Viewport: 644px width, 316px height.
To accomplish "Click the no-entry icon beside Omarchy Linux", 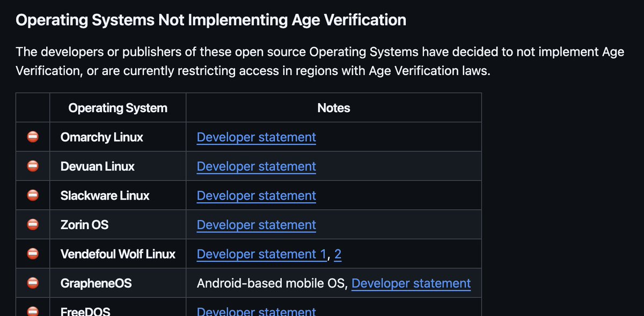I will coord(33,137).
